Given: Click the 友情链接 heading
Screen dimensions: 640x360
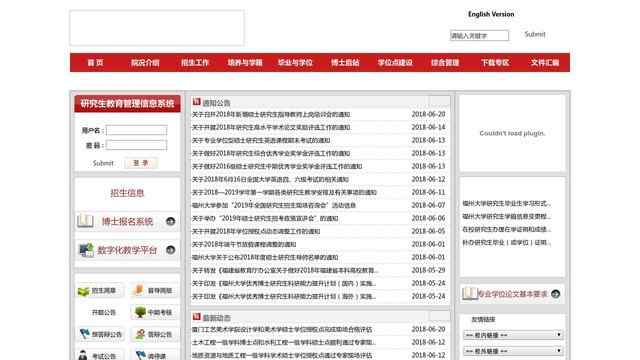Looking at the screenshot, I should (483, 319).
